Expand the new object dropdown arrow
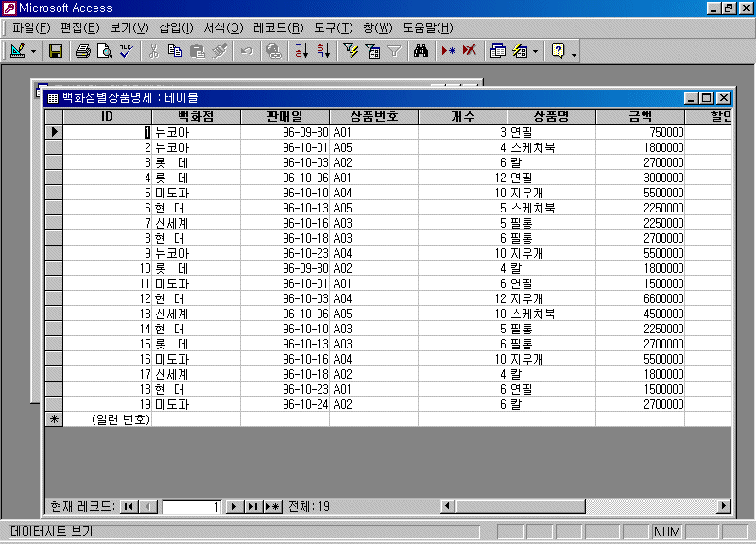This screenshot has height=544, width=756. coord(535,51)
